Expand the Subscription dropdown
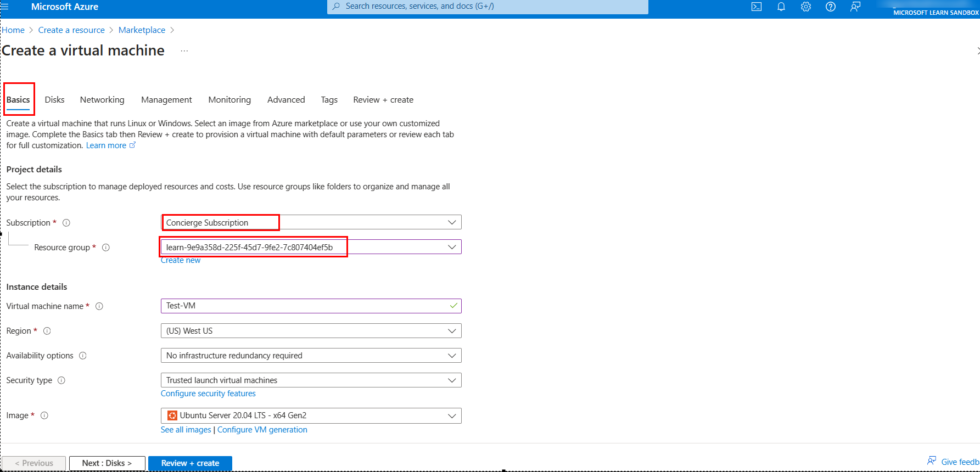 (x=452, y=222)
